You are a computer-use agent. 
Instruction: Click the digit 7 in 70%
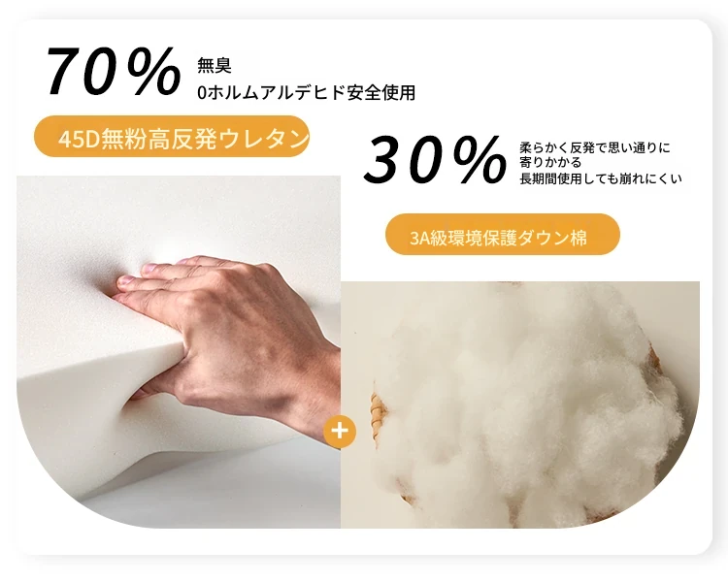click(66, 73)
